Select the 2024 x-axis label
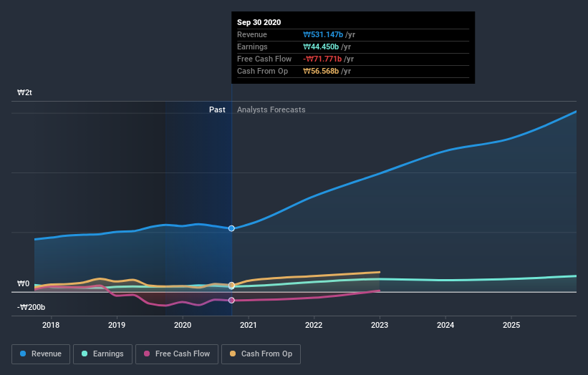 click(x=445, y=325)
